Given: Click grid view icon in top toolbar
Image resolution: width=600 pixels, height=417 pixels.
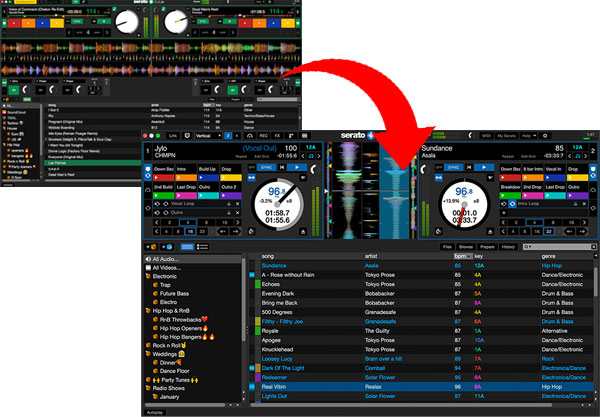Looking at the screenshot, I should [x=305, y=136].
